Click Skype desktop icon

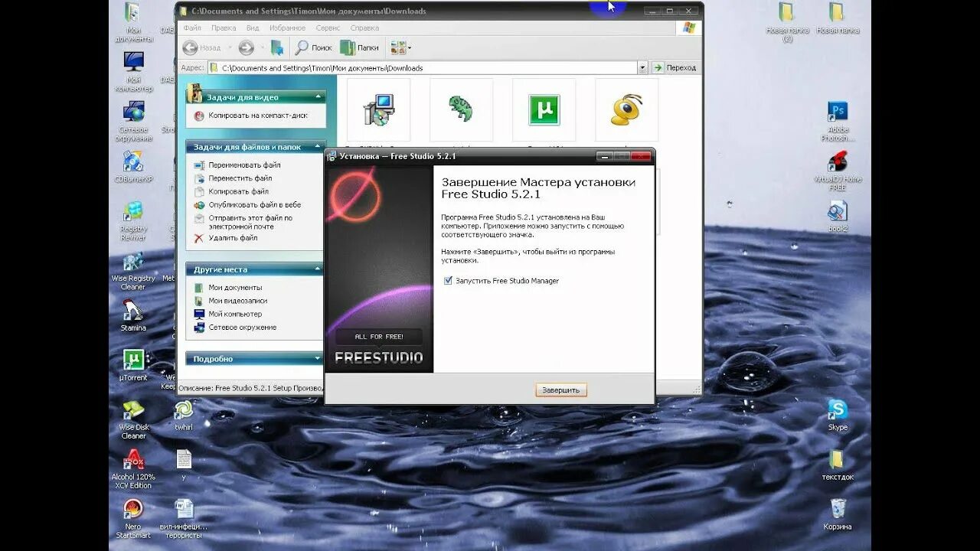(838, 415)
